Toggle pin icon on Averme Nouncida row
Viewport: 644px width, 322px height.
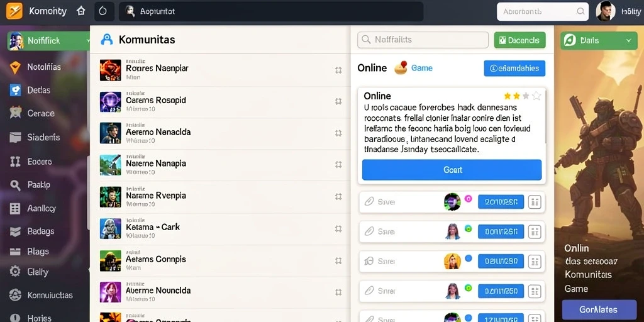coord(338,292)
